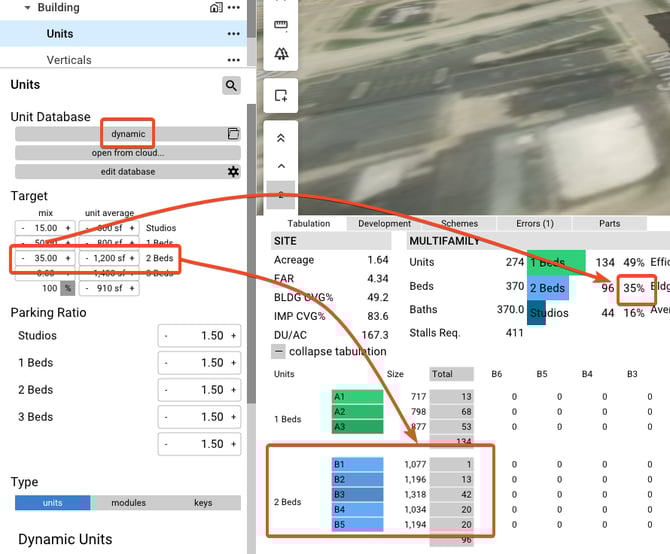Click the open from cloud button
The image size is (670, 554).
pos(128,153)
